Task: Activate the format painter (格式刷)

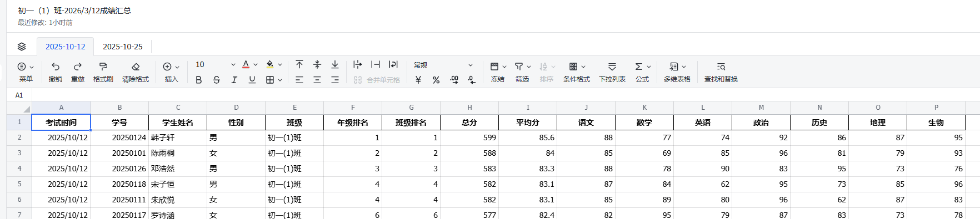Action: 103,72
